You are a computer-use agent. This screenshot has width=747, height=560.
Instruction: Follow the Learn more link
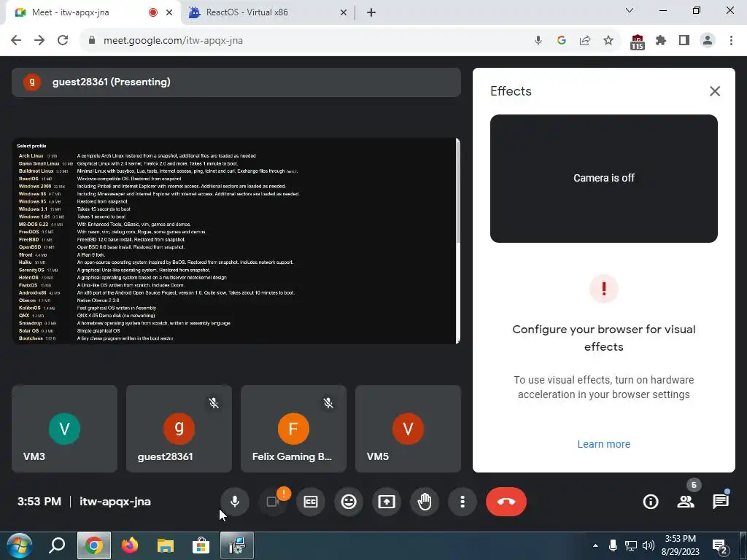tap(603, 444)
